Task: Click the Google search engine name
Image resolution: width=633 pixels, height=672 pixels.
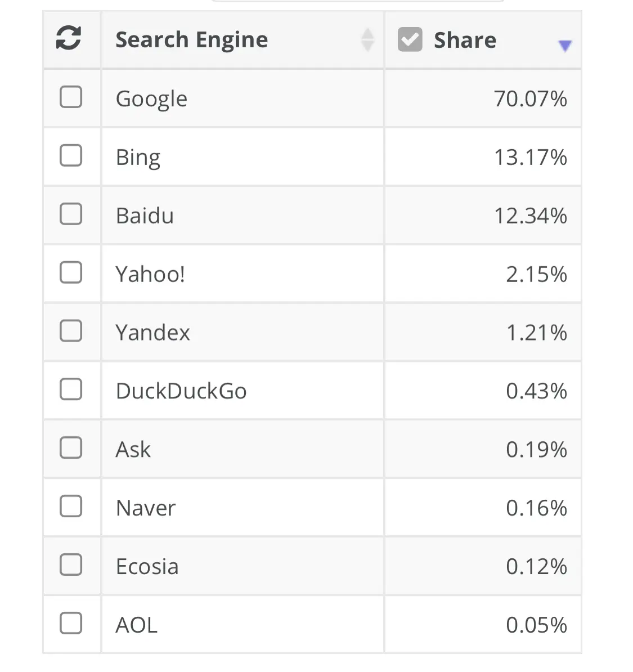Action: pos(151,99)
